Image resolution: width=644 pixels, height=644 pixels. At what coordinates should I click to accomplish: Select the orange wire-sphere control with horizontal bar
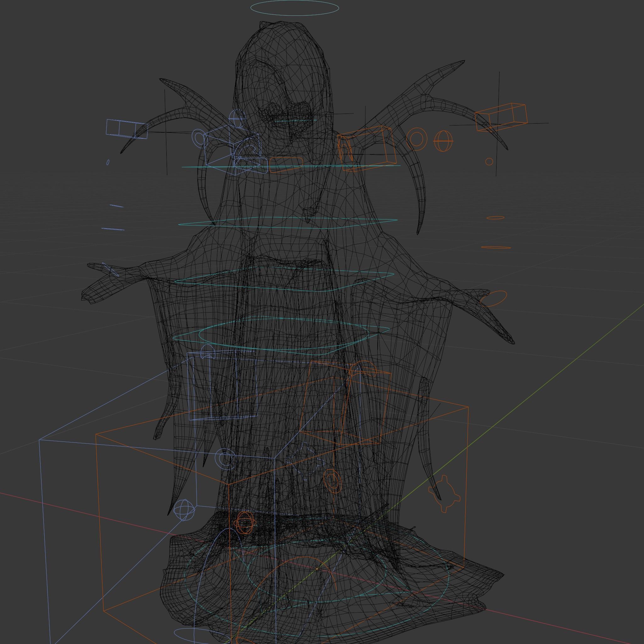pyautogui.click(x=444, y=141)
